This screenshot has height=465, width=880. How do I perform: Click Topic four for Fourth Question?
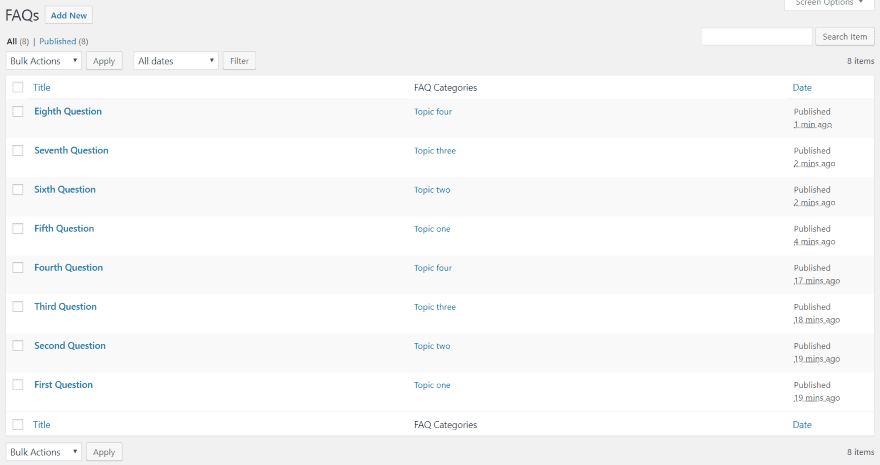pos(433,268)
